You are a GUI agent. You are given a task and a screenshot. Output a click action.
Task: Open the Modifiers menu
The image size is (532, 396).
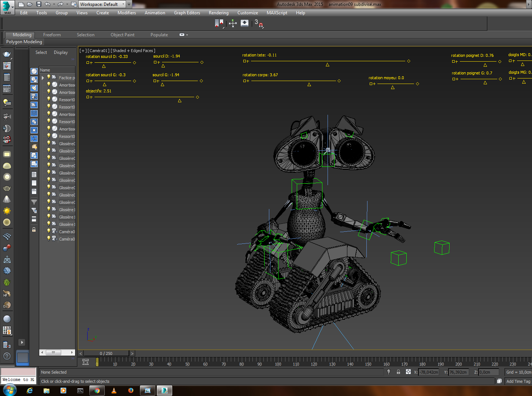tap(127, 13)
